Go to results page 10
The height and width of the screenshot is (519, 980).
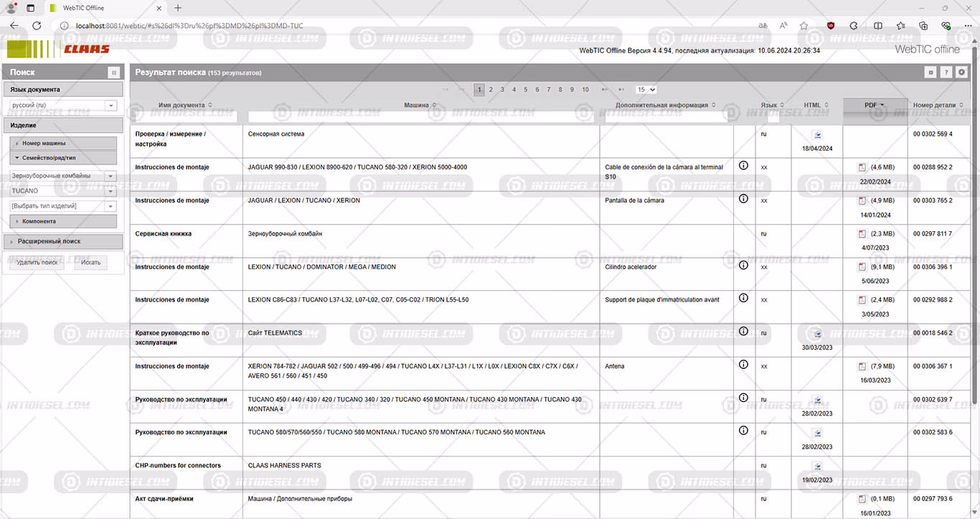pos(585,90)
